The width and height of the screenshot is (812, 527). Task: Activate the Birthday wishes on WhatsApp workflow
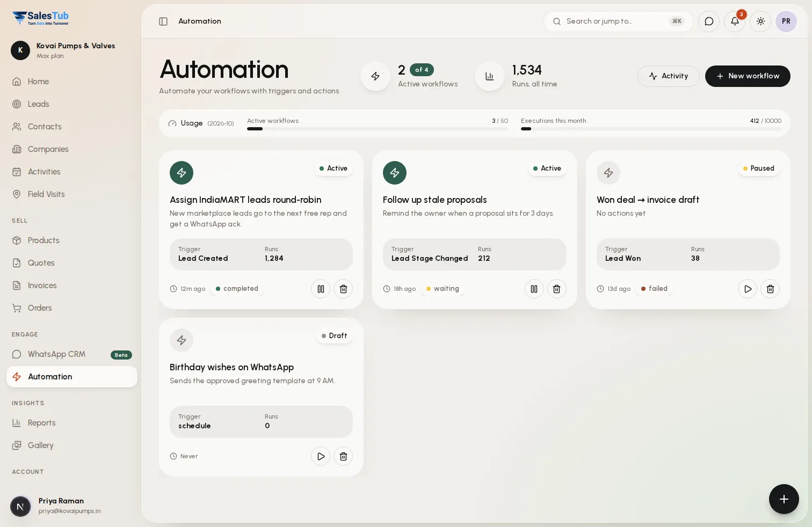click(321, 456)
